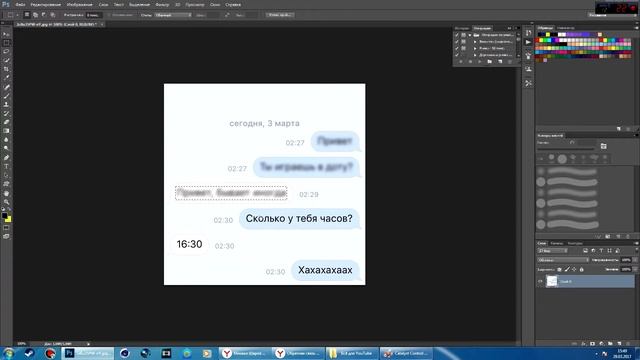The width and height of the screenshot is (640, 360).
Task: Select the Dodge tool
Action: 6,149
